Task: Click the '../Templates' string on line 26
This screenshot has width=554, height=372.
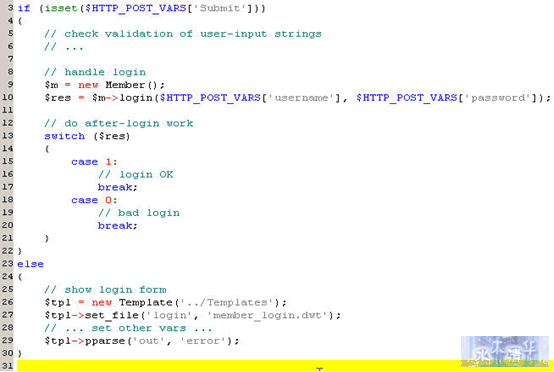Action: 228,302
